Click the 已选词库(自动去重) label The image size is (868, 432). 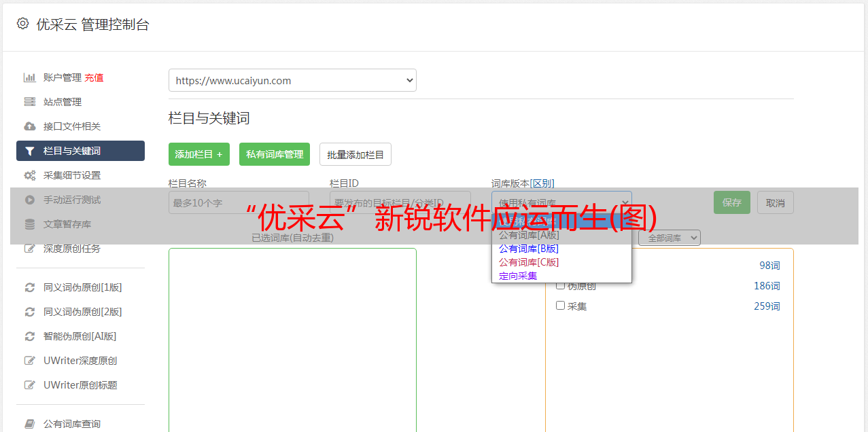pyautogui.click(x=292, y=238)
